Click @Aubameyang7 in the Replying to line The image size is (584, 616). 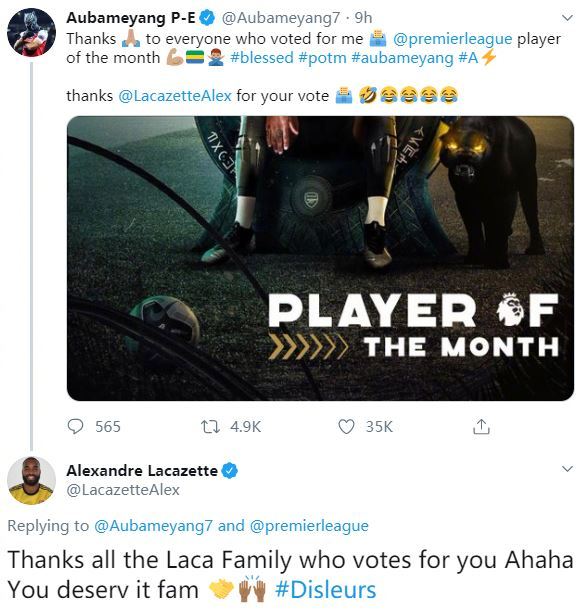(153, 526)
